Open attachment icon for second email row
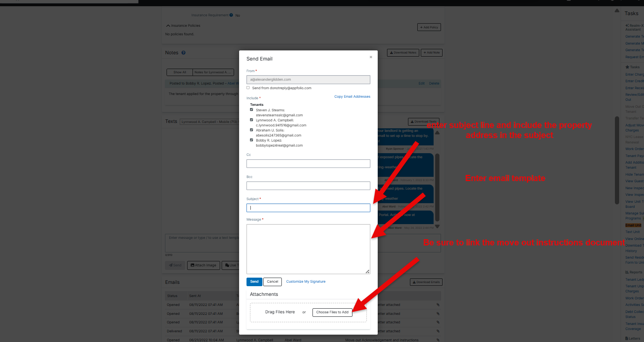644x342 pixels. [438, 314]
